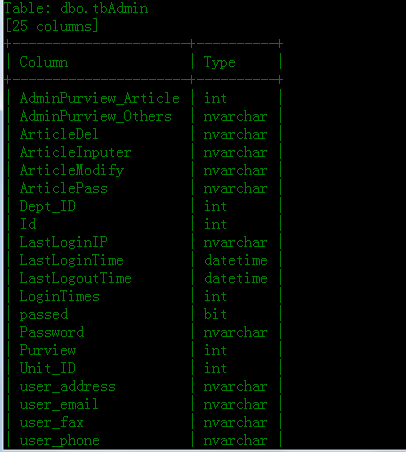Click the user_phone column name

[x=59, y=440]
